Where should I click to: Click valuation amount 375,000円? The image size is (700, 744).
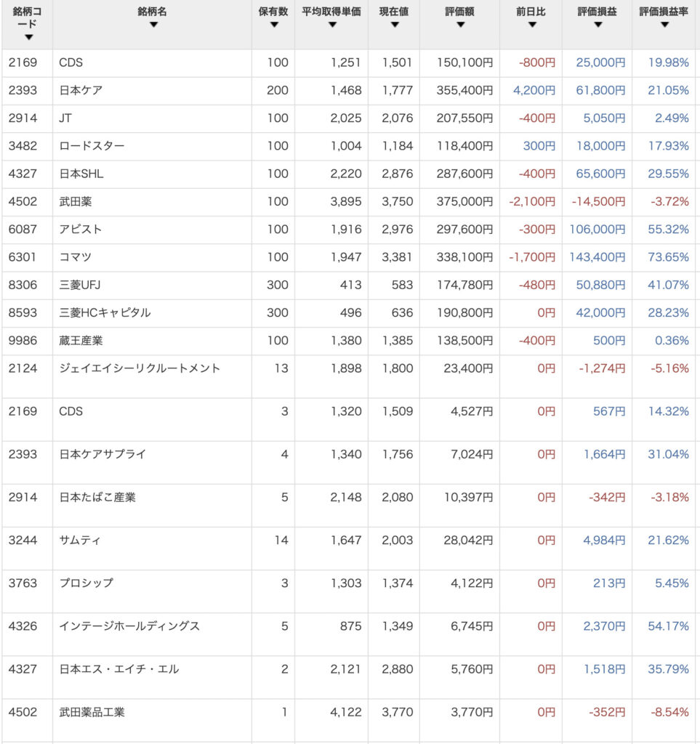pos(464,202)
